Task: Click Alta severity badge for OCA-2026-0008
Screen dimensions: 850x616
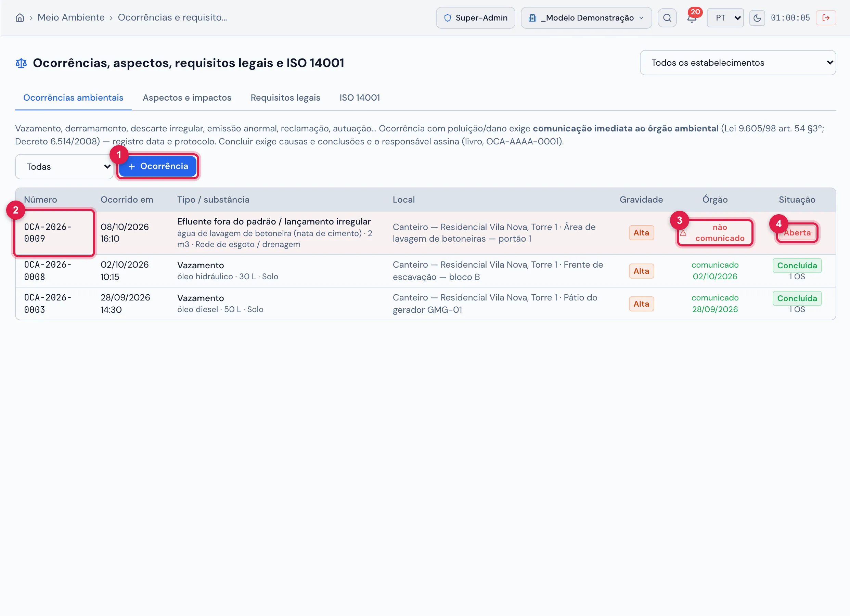Action: pos(641,271)
